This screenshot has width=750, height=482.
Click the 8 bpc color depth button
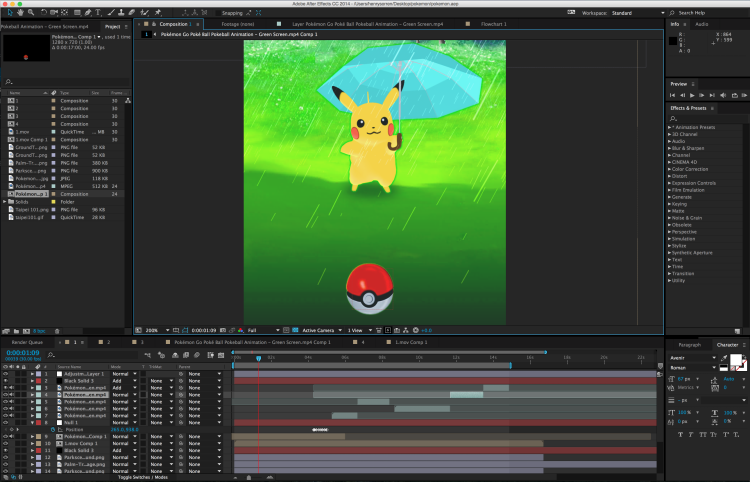click(39, 331)
